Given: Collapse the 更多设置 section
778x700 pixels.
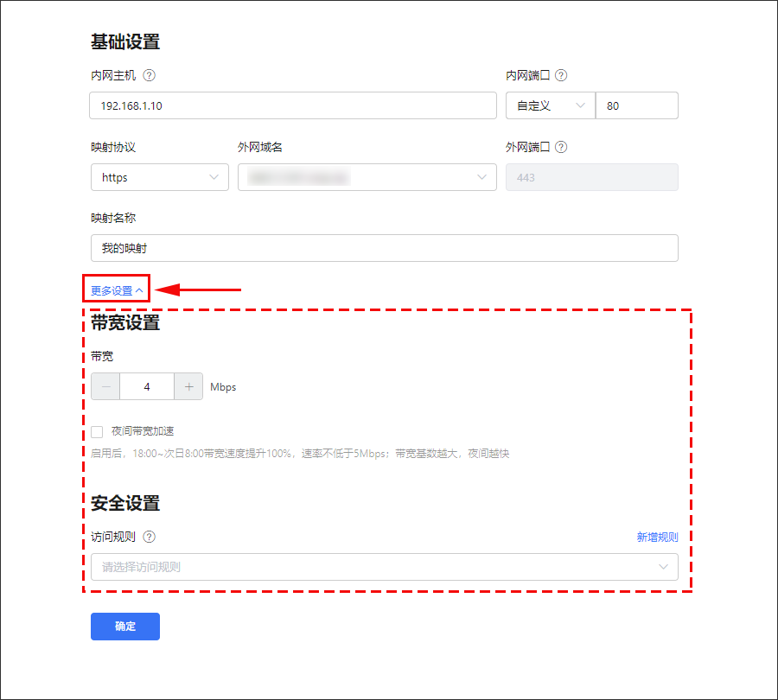Looking at the screenshot, I should pos(117,290).
